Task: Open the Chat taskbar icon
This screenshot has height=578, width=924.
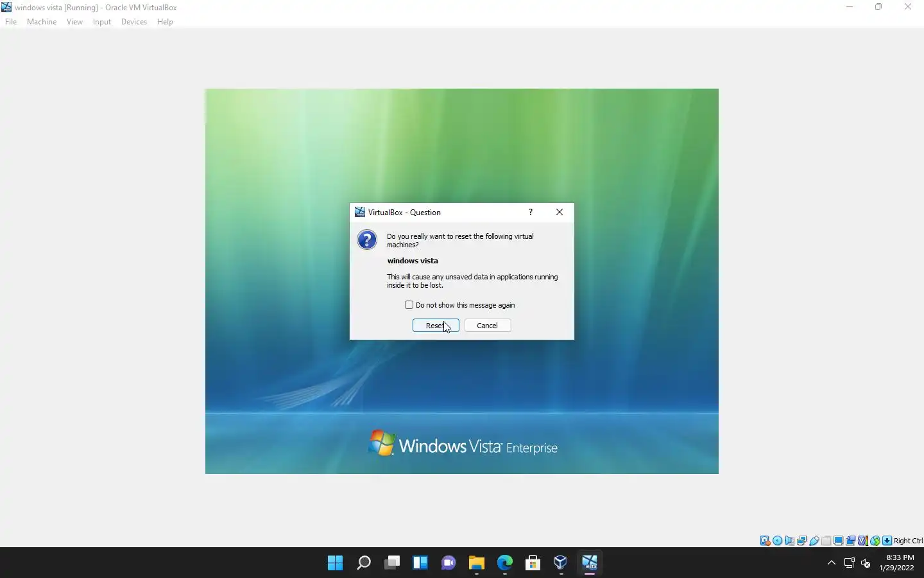Action: pos(448,563)
